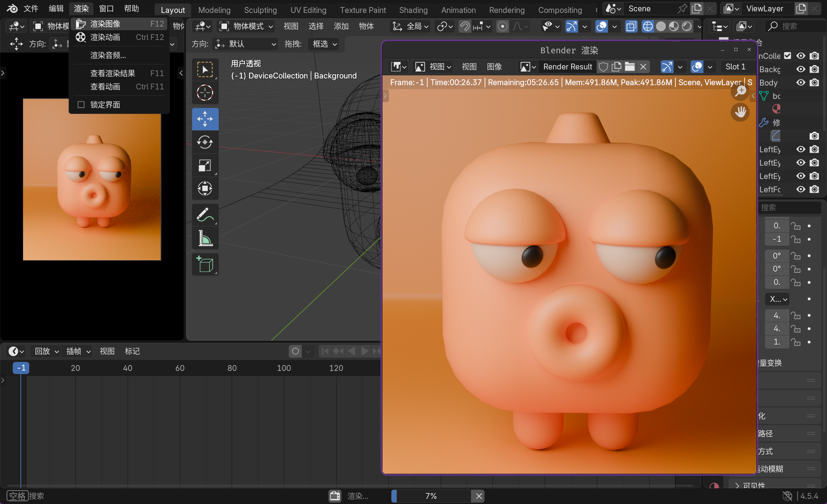The image size is (827, 504).
Task: Select the Cursor tool in toolbar
Action: [205, 93]
